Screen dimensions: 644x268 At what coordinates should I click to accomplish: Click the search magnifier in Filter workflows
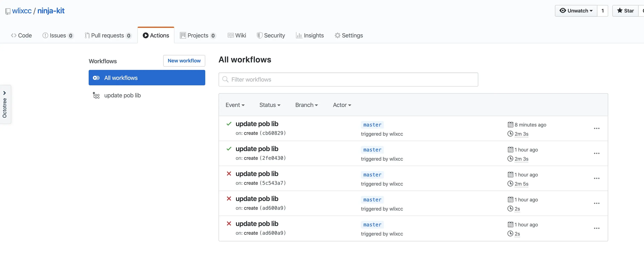[225, 79]
